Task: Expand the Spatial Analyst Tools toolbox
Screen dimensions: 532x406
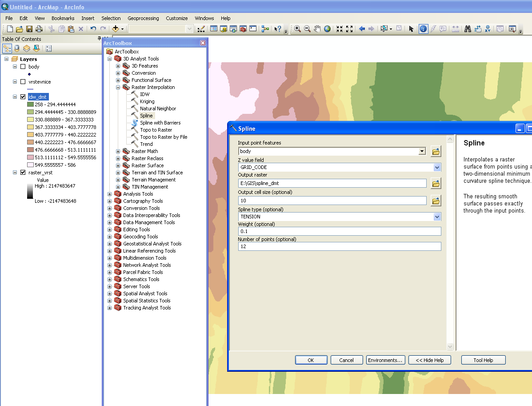Action: click(110, 293)
